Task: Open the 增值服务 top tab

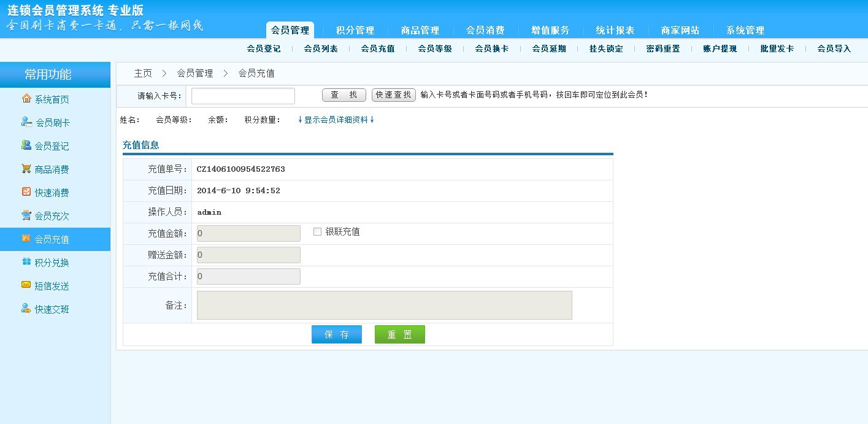Action: (x=550, y=30)
